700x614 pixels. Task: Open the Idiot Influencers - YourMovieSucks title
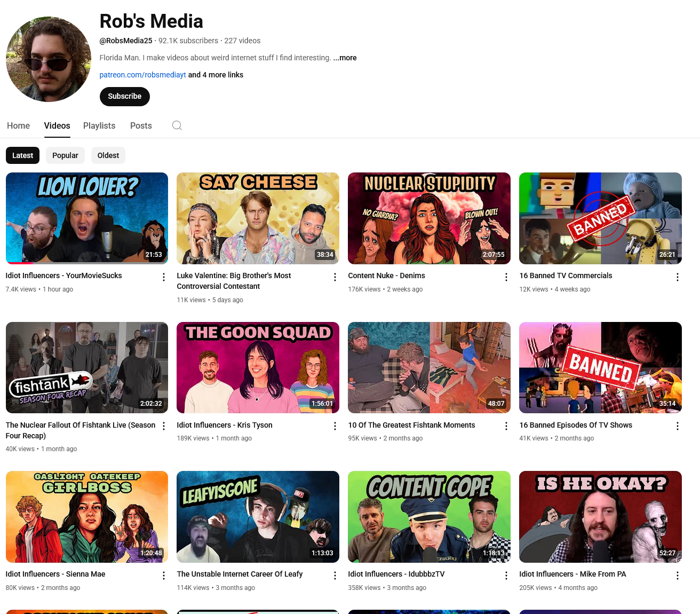(64, 275)
